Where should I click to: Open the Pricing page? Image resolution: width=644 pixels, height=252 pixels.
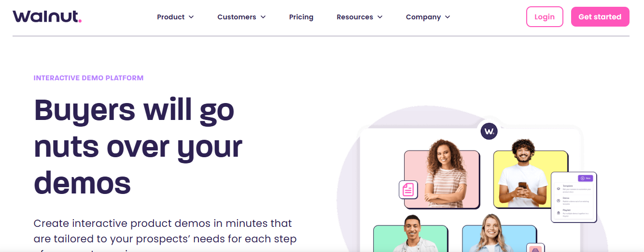tap(301, 17)
